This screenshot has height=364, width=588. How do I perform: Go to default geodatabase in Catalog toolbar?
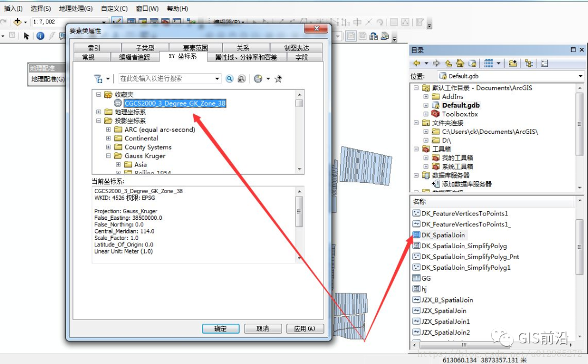pos(472,63)
